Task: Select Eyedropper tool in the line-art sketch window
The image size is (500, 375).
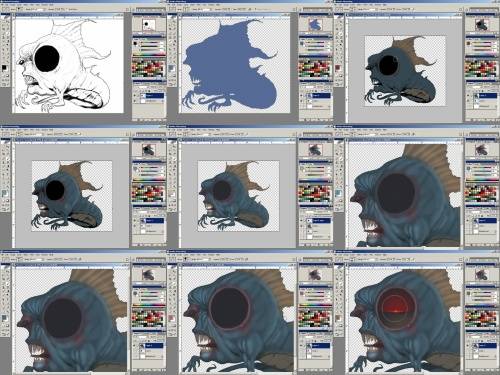Action: pyautogui.click(x=8, y=56)
